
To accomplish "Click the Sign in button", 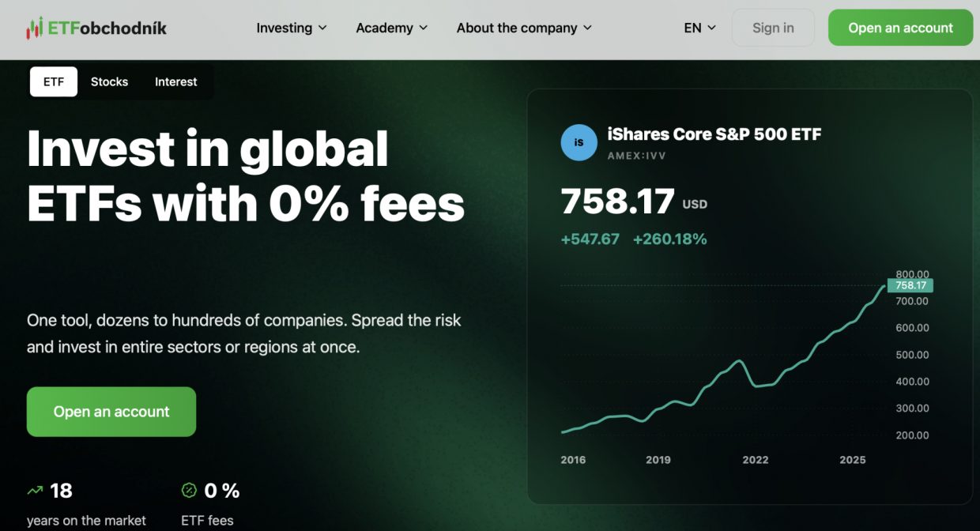I will [773, 28].
